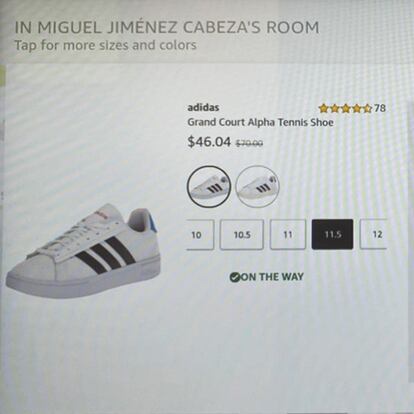This screenshot has width=414, height=414.
Task: Click the adidas brand name
Action: [203, 108]
